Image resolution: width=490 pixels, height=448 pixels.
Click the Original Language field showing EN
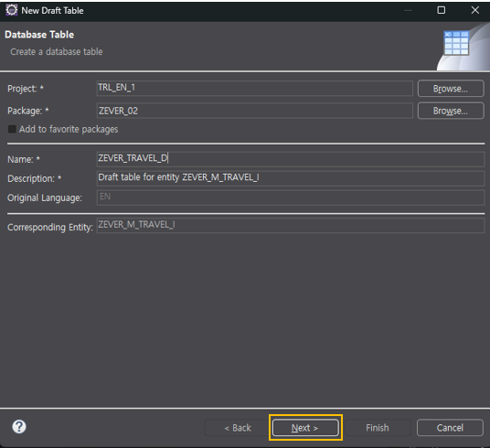point(291,197)
